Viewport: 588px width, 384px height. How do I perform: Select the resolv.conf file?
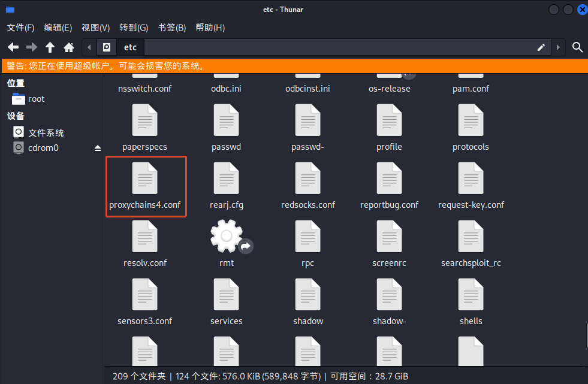(144, 243)
